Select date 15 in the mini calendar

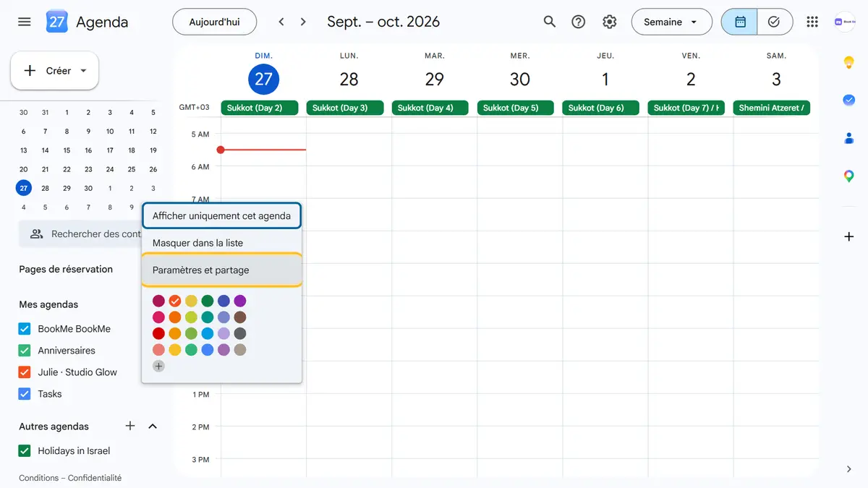[x=67, y=150]
